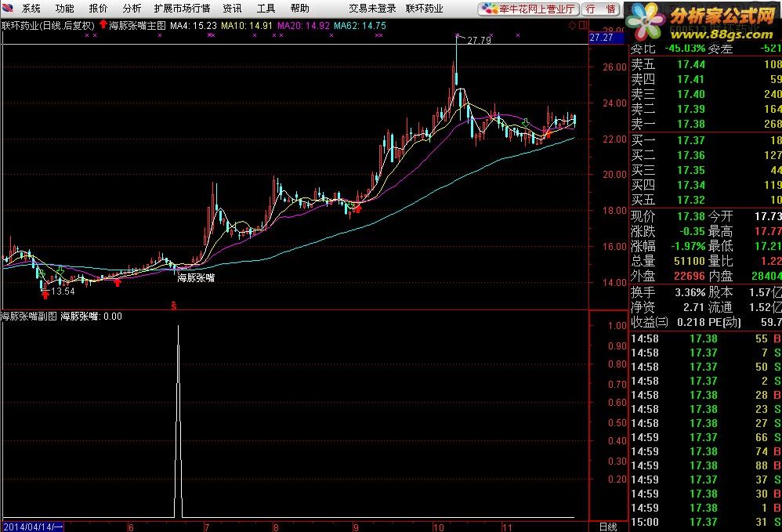Open the 工具 menu
This screenshot has height=532, width=782.
click(x=266, y=9)
